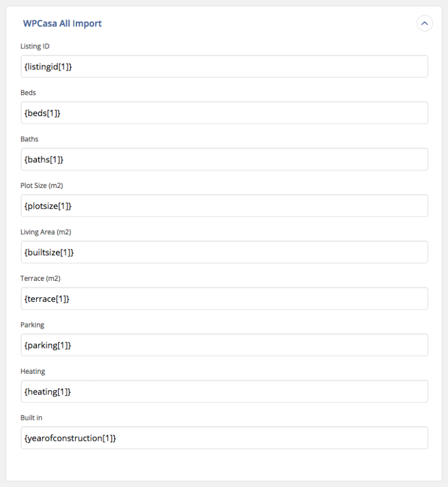Click the Beds input field
This screenshot has width=448, height=487.
(224, 113)
